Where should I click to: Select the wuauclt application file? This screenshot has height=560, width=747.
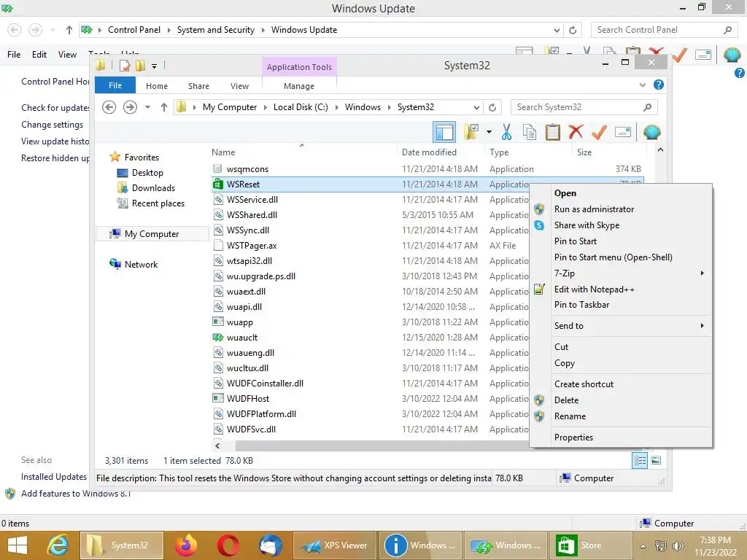coord(242,338)
